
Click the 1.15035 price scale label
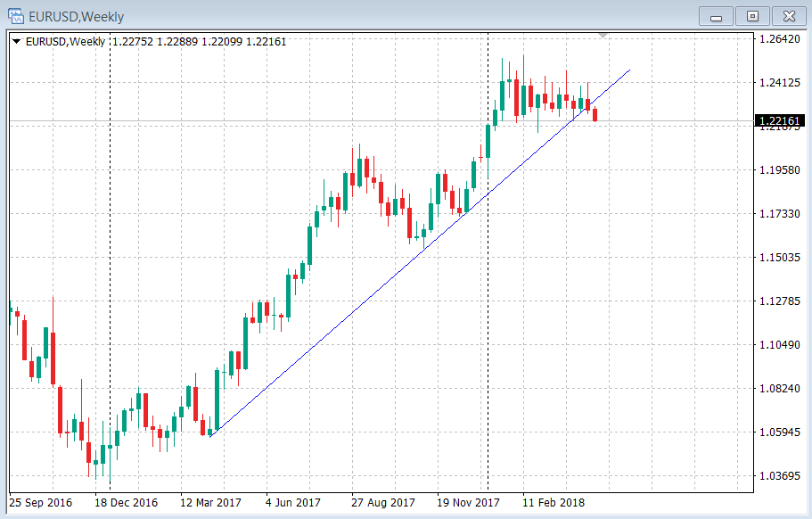[779, 258]
